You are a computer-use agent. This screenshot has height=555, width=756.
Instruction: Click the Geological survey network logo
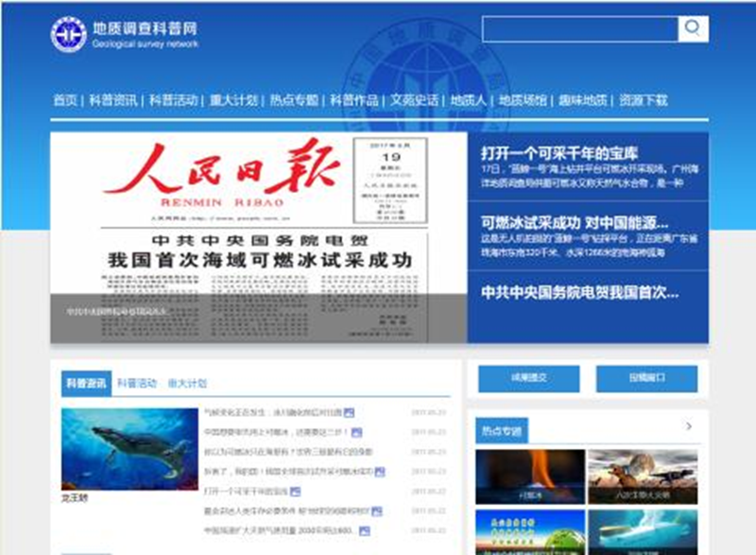(x=68, y=35)
